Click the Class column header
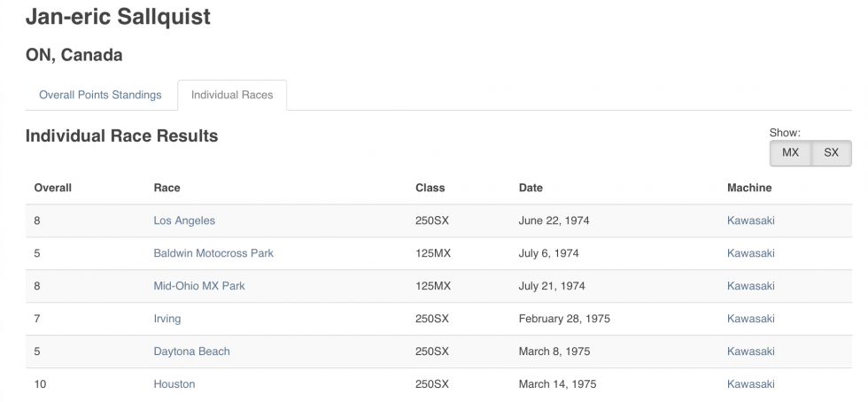868x402 pixels. pos(430,188)
